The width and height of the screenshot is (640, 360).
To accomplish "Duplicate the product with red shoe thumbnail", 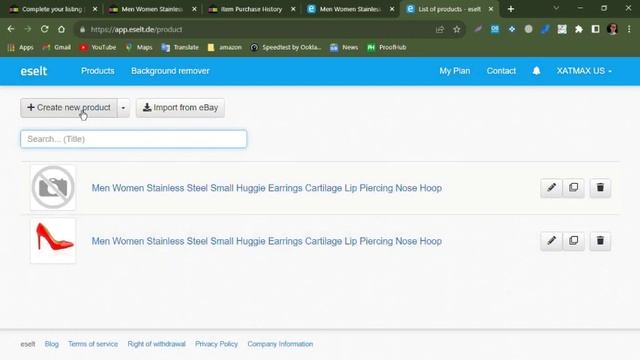I will [573, 241].
